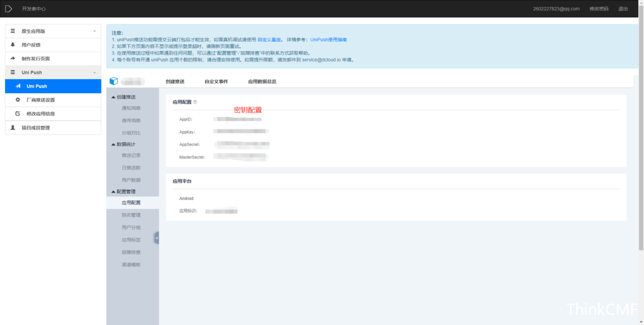The height and width of the screenshot is (325, 644).
Task: Collapse the Uni Push section arrow
Action: coord(94,72)
